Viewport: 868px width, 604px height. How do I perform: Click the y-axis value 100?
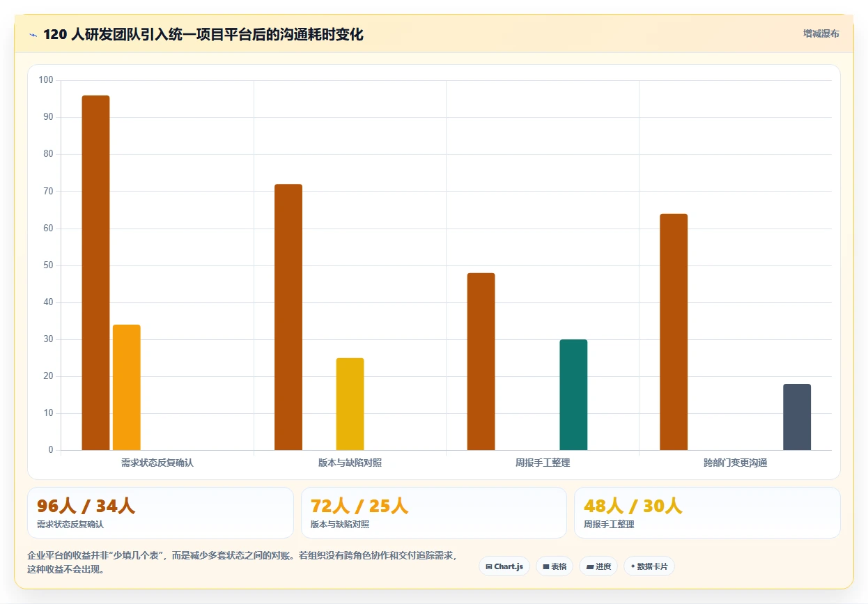pos(46,80)
